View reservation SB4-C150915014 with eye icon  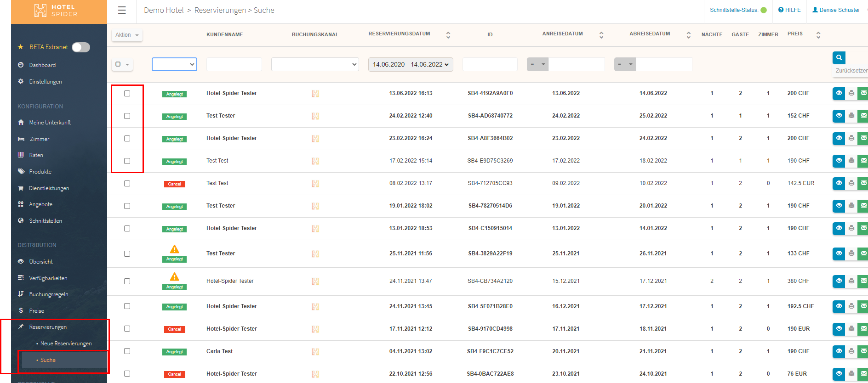[x=839, y=228]
